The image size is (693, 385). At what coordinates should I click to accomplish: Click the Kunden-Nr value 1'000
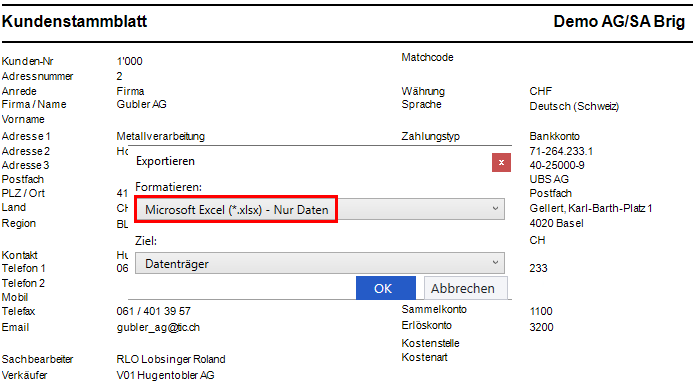129,61
